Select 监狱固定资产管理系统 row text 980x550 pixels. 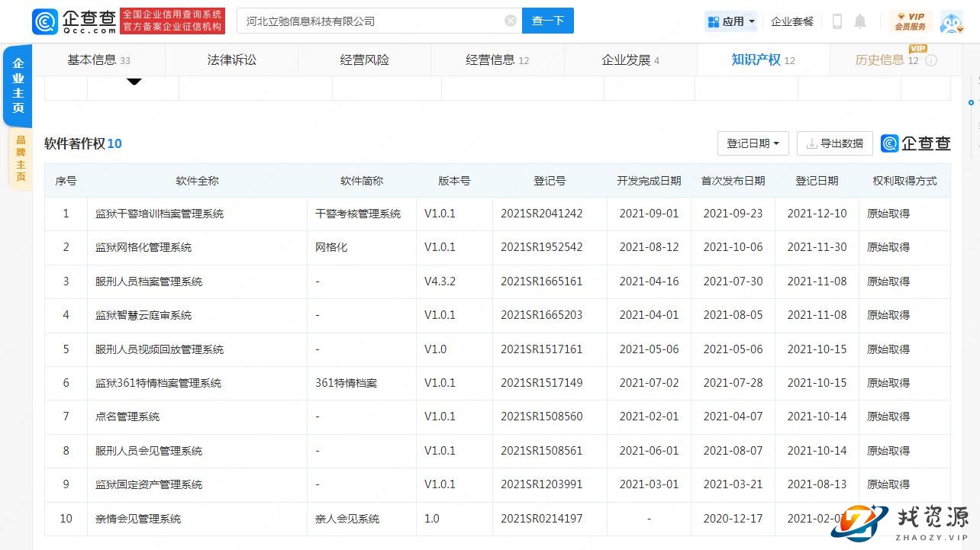(149, 484)
